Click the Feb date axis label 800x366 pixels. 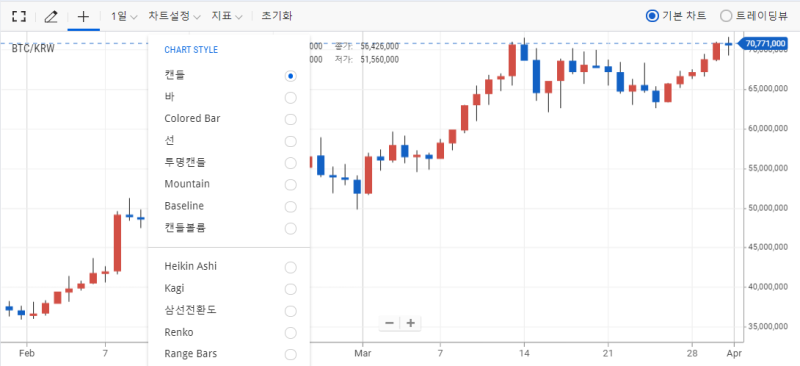(x=26, y=353)
